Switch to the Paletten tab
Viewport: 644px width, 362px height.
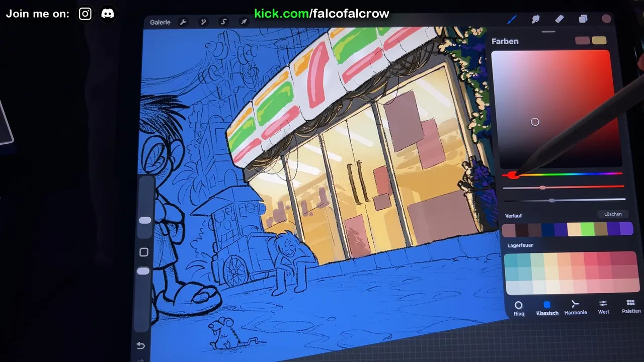point(631,307)
